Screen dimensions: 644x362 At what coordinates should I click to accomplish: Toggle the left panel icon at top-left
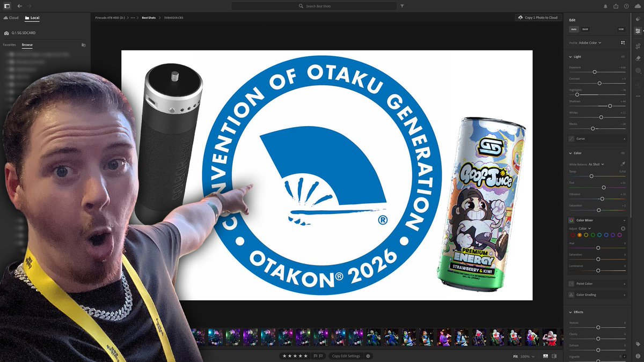(x=7, y=6)
